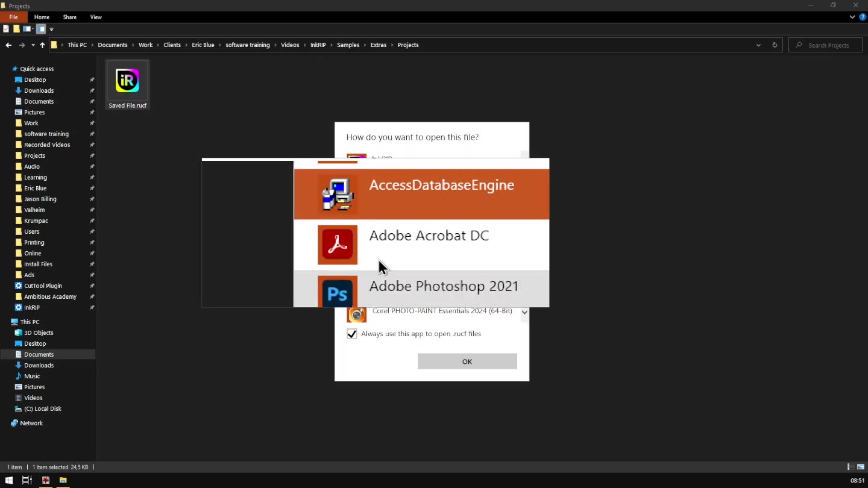This screenshot has height=488, width=868.
Task: Open Windows Start menu
Action: click(x=8, y=480)
